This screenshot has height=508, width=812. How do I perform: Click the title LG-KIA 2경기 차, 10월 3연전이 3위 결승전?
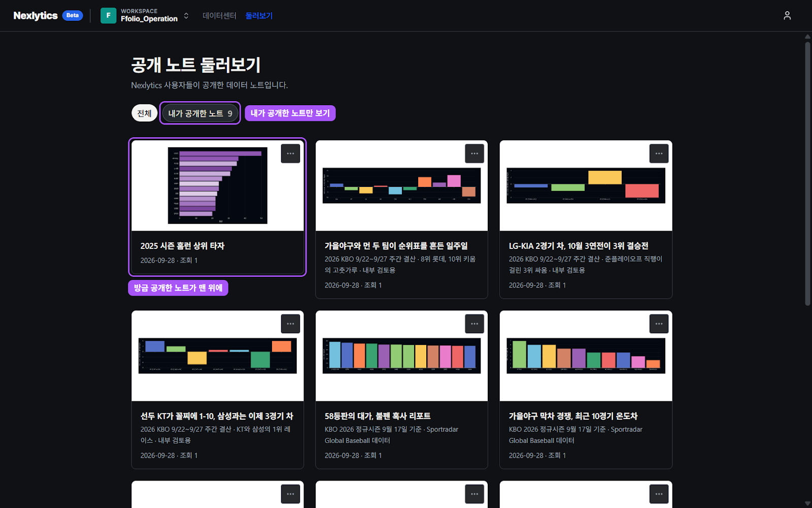point(579,246)
